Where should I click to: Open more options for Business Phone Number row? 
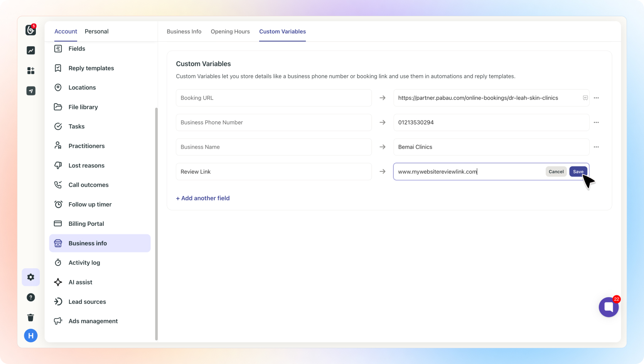click(x=596, y=122)
